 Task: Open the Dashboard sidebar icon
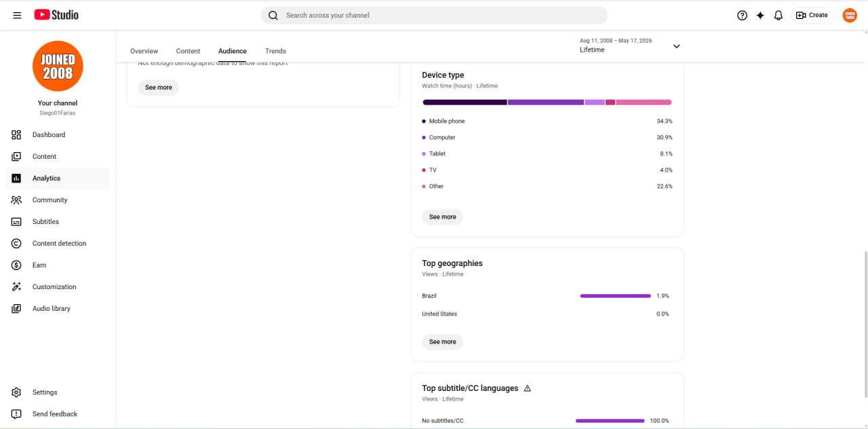click(x=16, y=134)
